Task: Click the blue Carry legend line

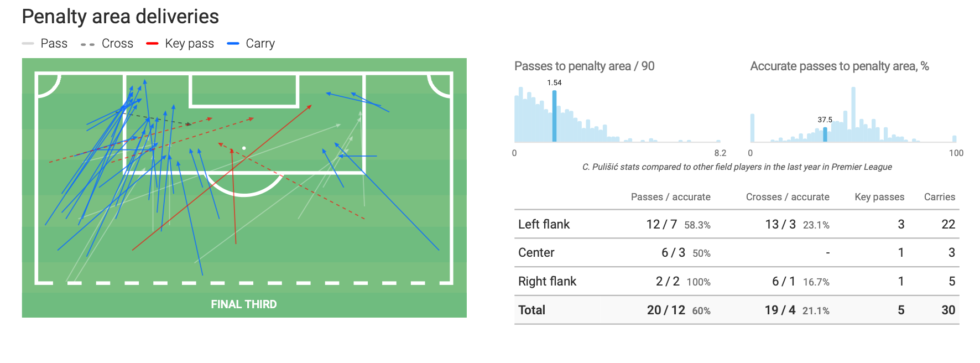Action: tap(233, 44)
